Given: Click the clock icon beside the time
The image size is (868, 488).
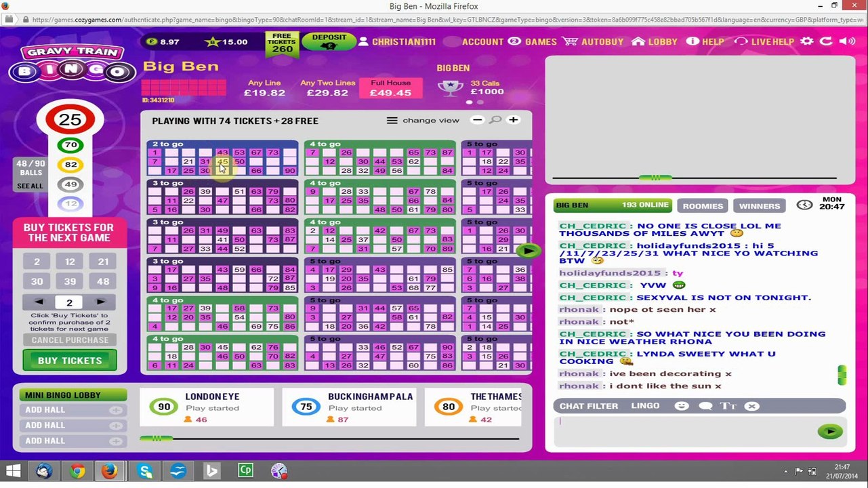Looking at the screenshot, I should 804,205.
